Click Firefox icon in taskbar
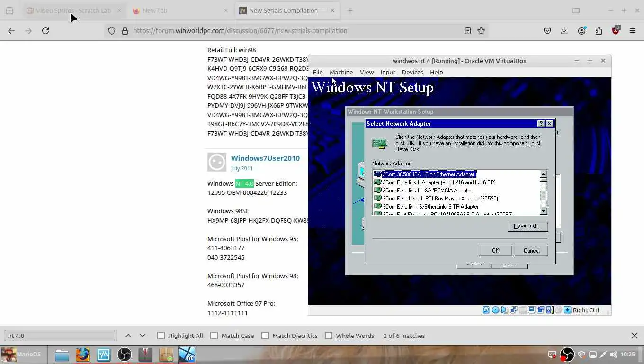644x364 pixels. (x=83, y=355)
